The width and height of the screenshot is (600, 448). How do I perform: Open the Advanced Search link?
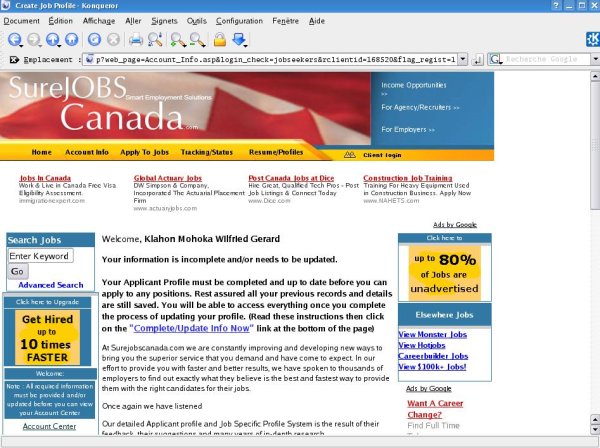tap(51, 285)
